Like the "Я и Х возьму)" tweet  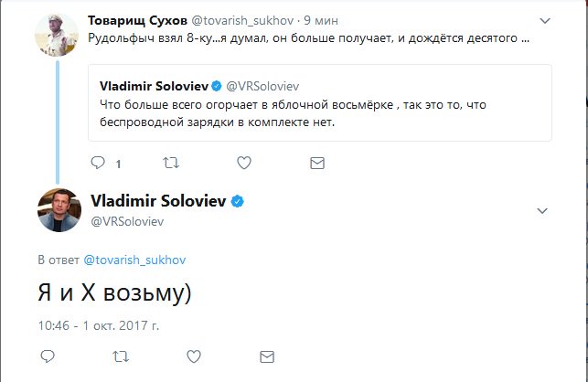point(192,355)
